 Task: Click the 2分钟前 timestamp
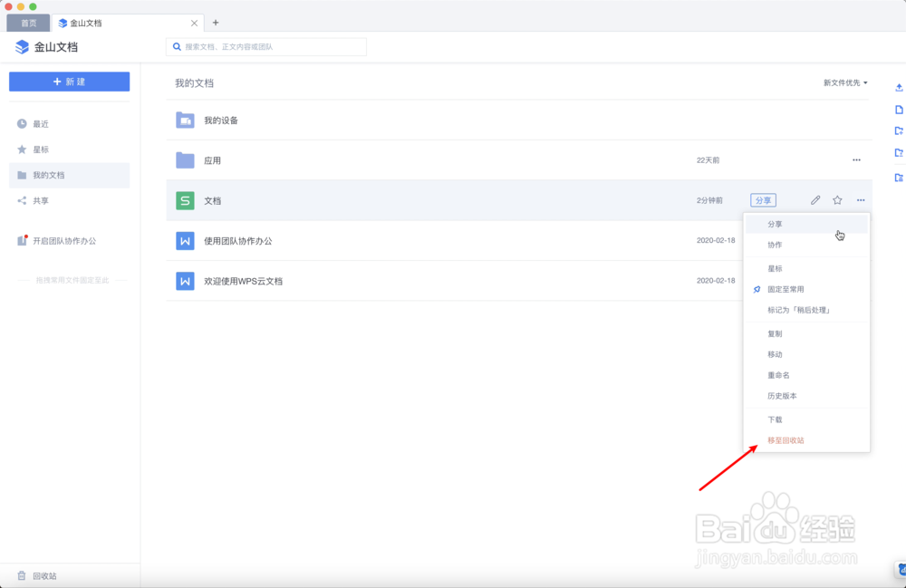709,200
